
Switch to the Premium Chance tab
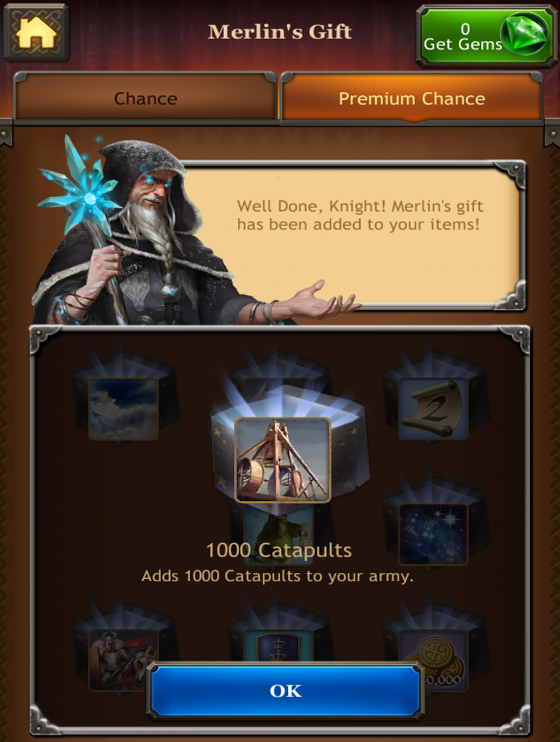[x=412, y=98]
